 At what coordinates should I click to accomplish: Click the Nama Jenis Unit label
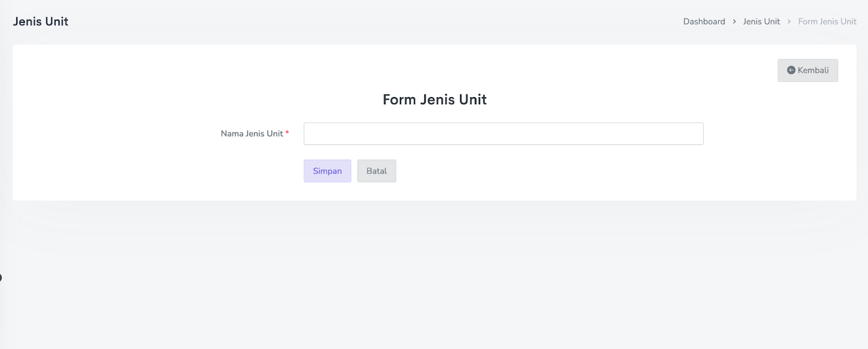[252, 134]
